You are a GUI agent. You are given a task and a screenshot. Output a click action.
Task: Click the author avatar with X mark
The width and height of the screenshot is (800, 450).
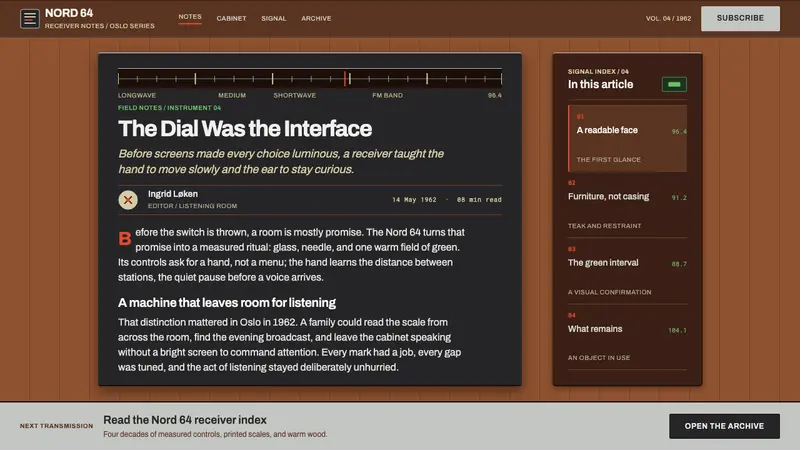point(128,200)
